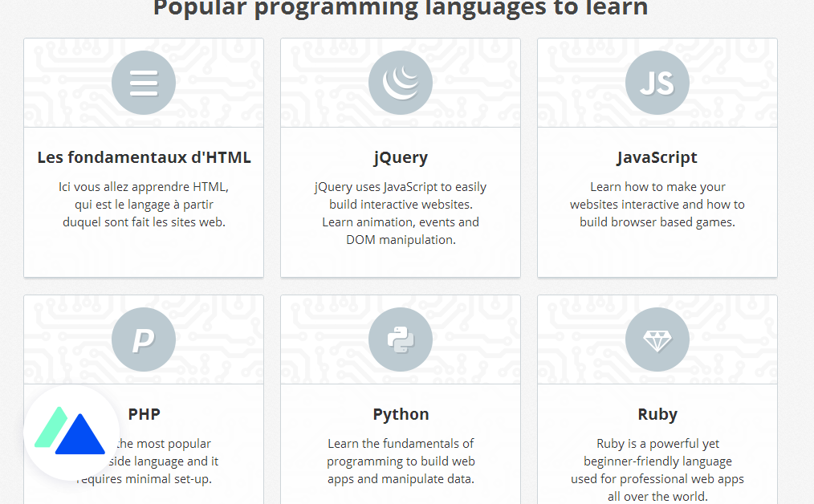Open the jQuery course icon area

(400, 82)
